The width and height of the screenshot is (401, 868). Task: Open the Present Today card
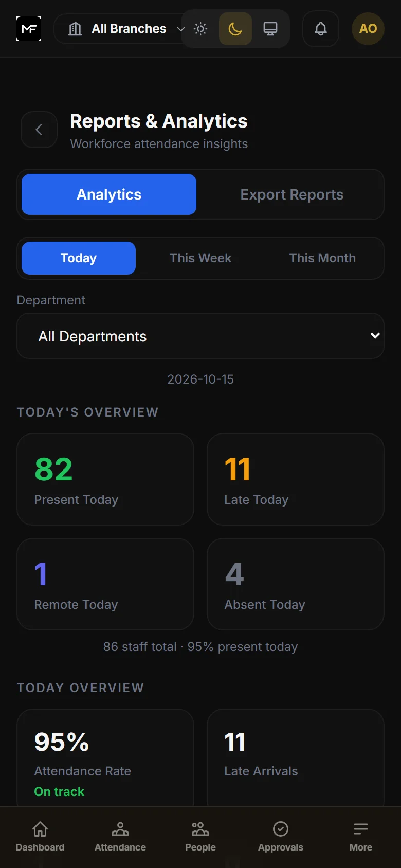coord(105,479)
